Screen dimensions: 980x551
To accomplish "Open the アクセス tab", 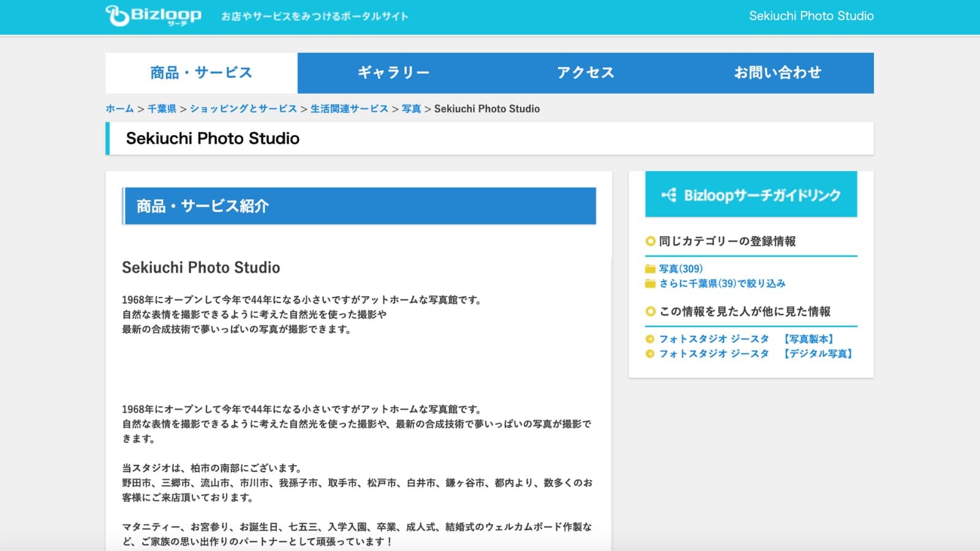I will point(586,73).
